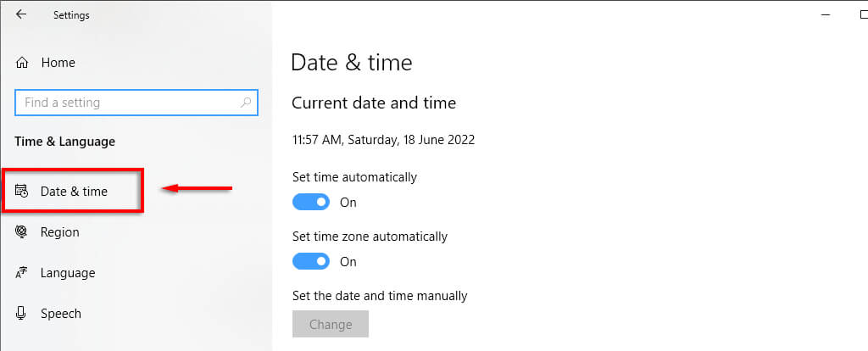
Task: Open the Speech settings label
Action: (61, 314)
